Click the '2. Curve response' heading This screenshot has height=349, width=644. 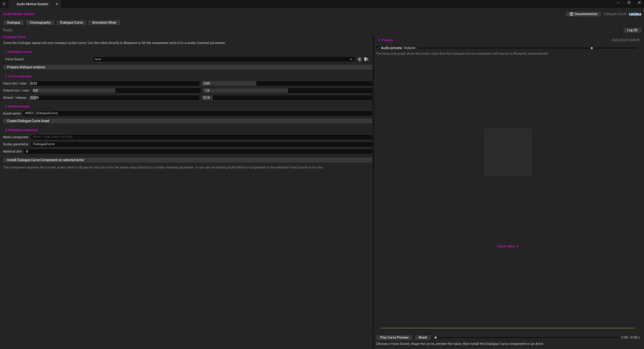pos(18,76)
